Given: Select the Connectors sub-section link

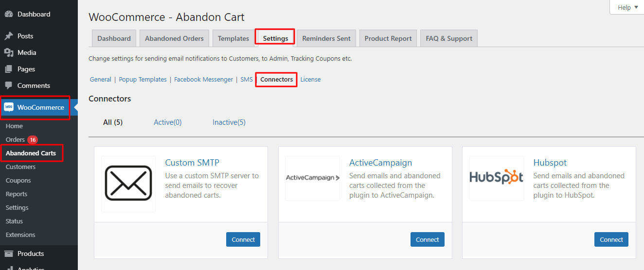Looking at the screenshot, I should pos(277,79).
